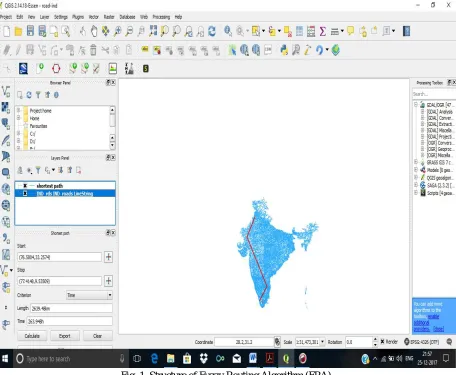Click the Save Project icon

pyautogui.click(x=30, y=31)
